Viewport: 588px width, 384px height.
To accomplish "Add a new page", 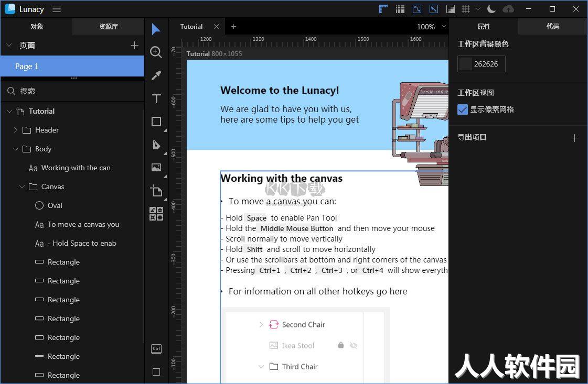I will (134, 46).
